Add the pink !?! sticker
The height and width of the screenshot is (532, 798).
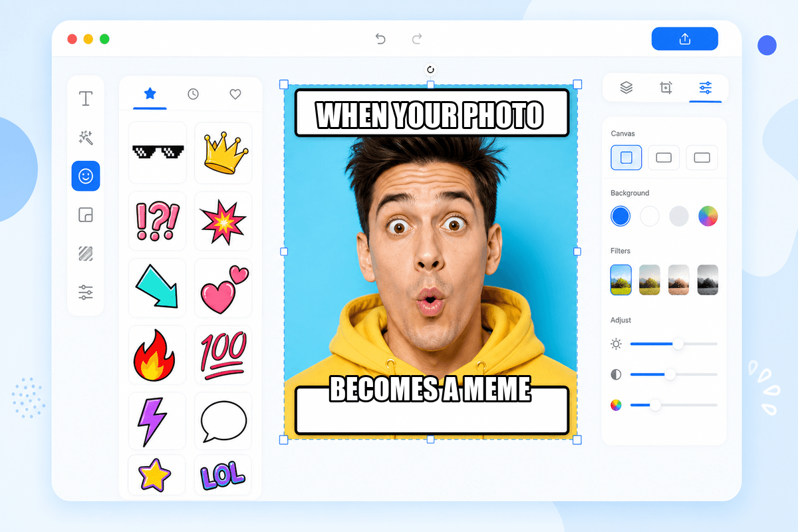tap(157, 221)
